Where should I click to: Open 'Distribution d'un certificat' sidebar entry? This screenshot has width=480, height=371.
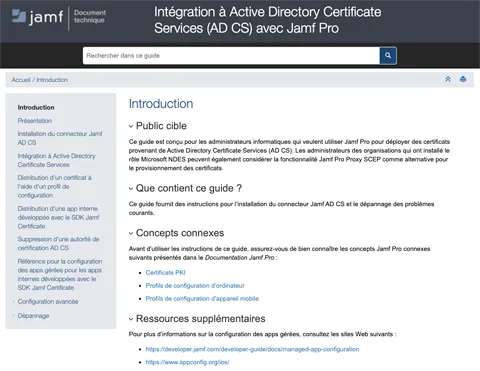coord(55,186)
